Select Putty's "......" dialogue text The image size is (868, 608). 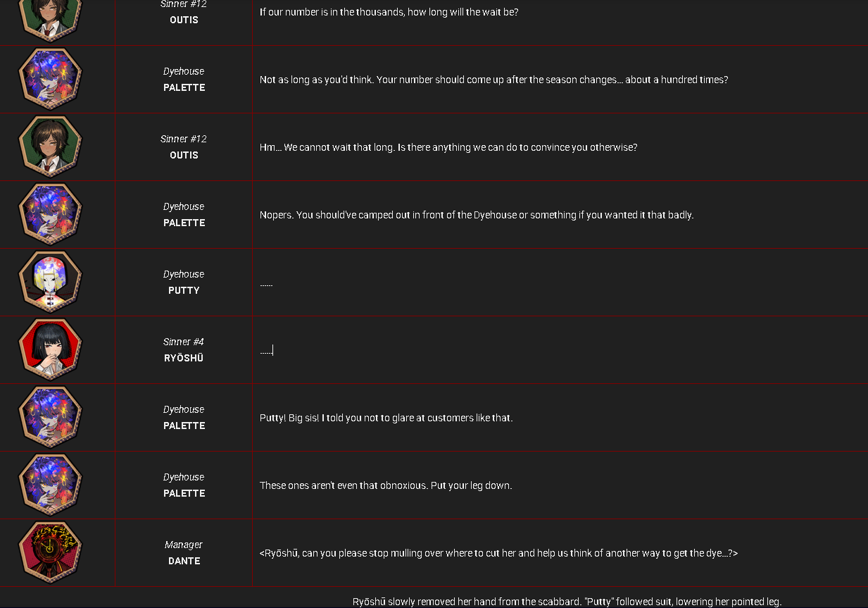[266, 283]
